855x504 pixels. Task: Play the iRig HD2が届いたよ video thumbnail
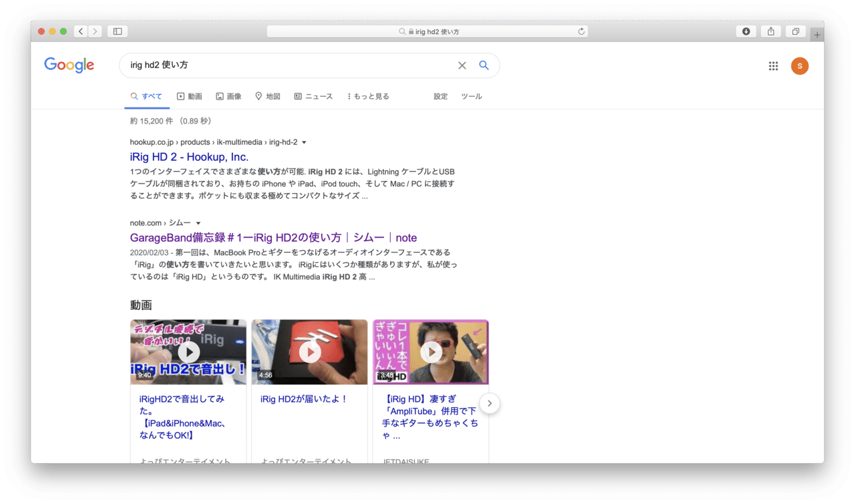pos(309,352)
